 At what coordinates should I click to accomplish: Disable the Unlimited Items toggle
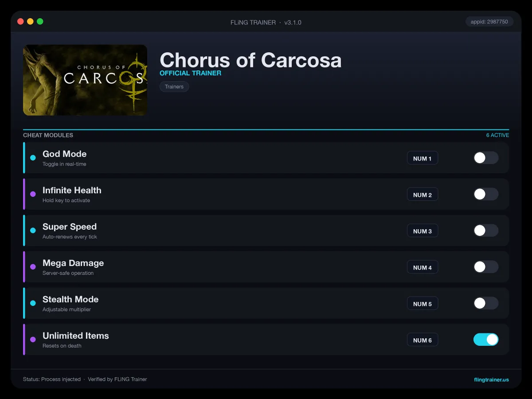(486, 340)
